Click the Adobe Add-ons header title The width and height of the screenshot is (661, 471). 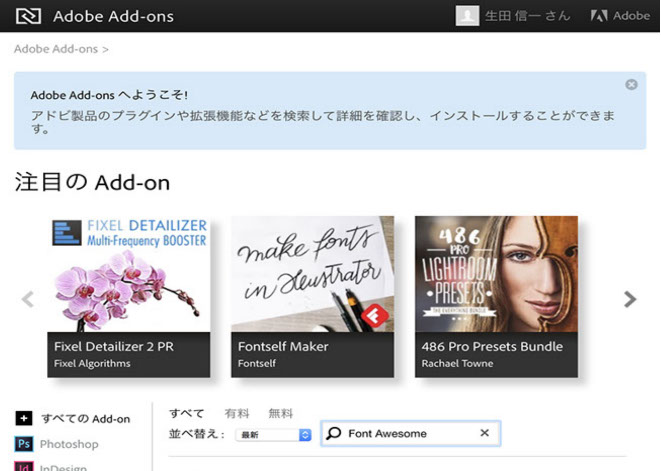click(x=113, y=16)
